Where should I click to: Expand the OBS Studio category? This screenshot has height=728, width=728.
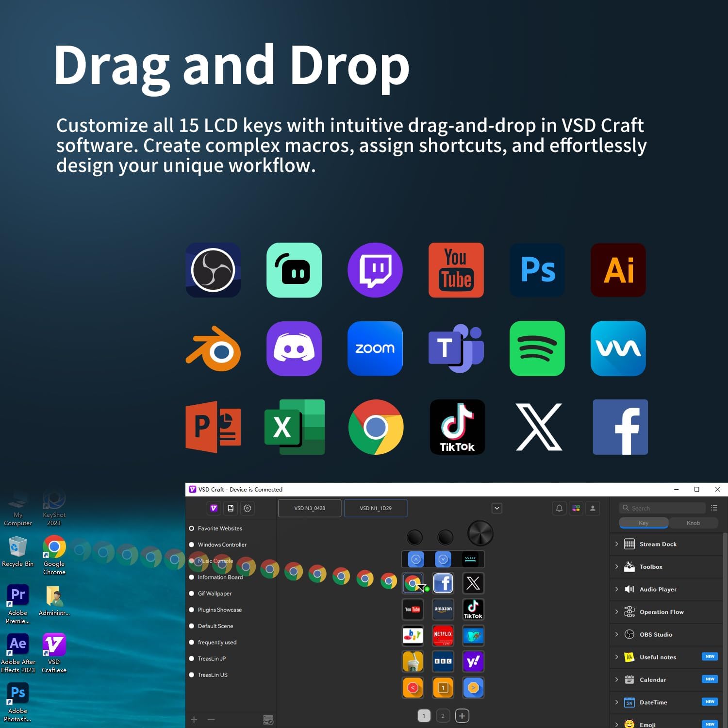[617, 634]
